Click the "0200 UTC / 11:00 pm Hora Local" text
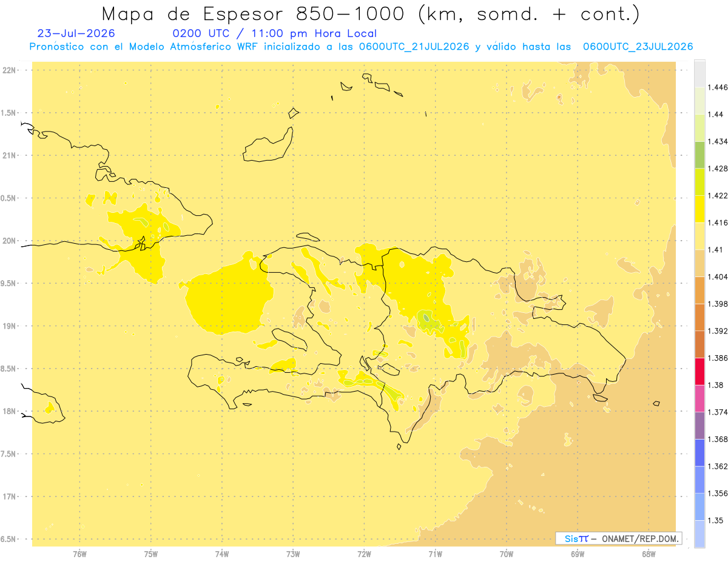The width and height of the screenshot is (728, 562). click(x=275, y=34)
